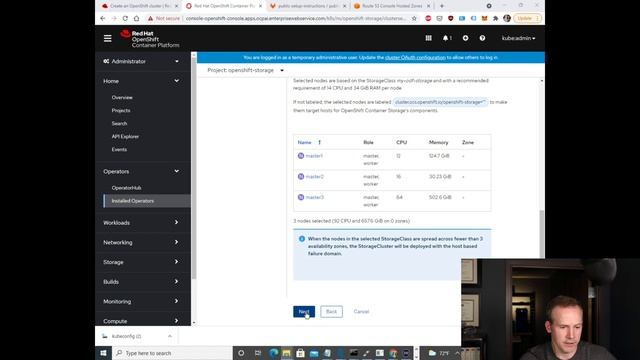Go to Overview in sidebar
The height and width of the screenshot is (360, 640).
122,98
